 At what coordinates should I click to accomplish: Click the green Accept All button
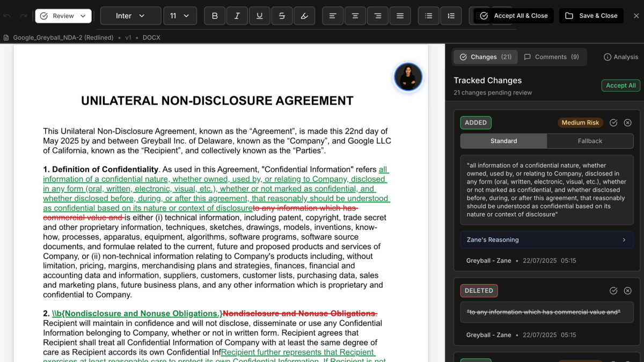pos(621,85)
